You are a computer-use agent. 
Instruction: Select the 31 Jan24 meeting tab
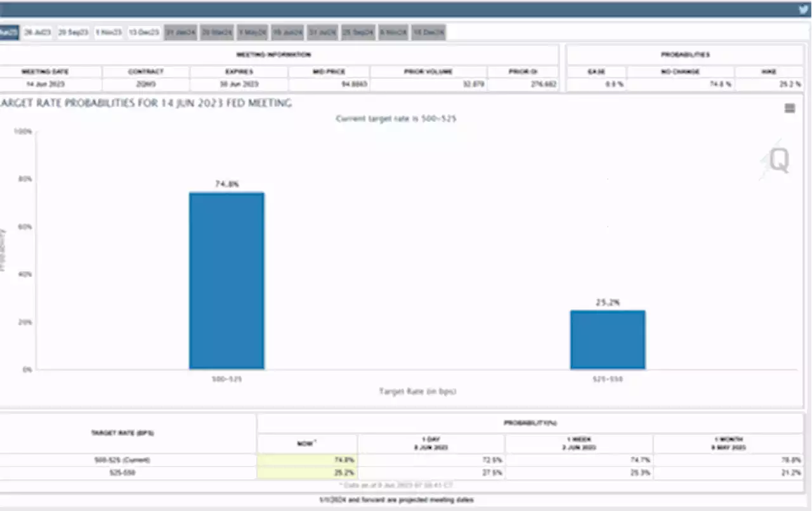click(x=181, y=32)
